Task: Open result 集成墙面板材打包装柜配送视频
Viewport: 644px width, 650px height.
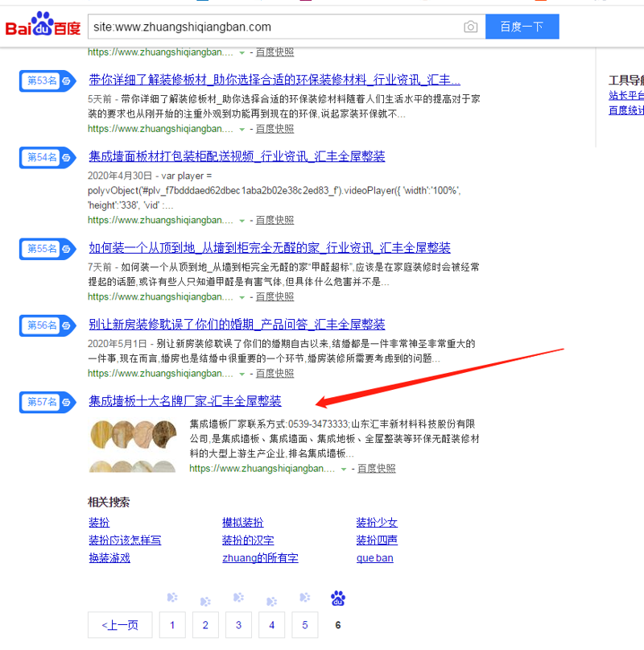Action: coord(237,156)
